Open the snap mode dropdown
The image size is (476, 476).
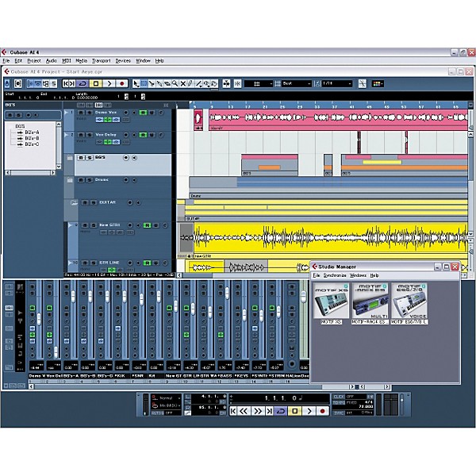point(259,83)
